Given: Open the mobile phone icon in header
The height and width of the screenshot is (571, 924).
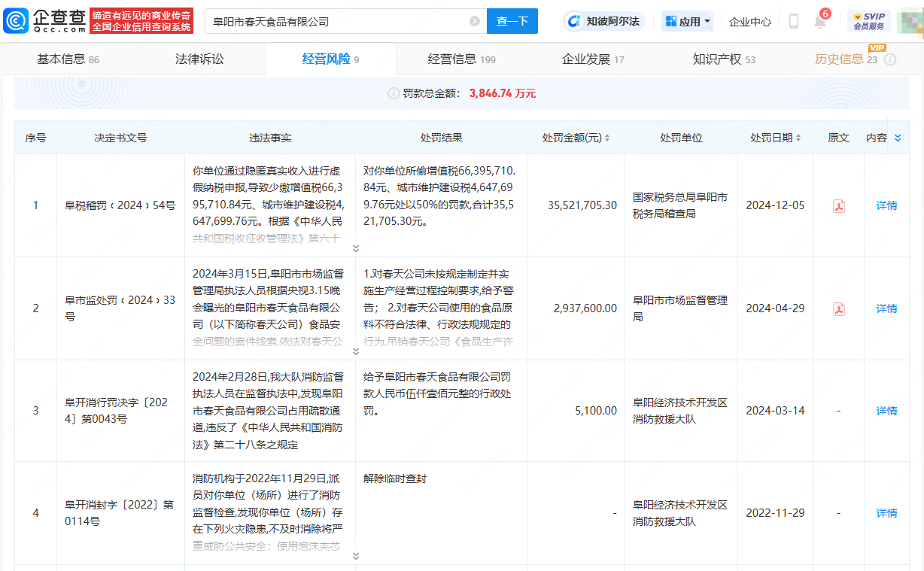Looking at the screenshot, I should pos(793,21).
